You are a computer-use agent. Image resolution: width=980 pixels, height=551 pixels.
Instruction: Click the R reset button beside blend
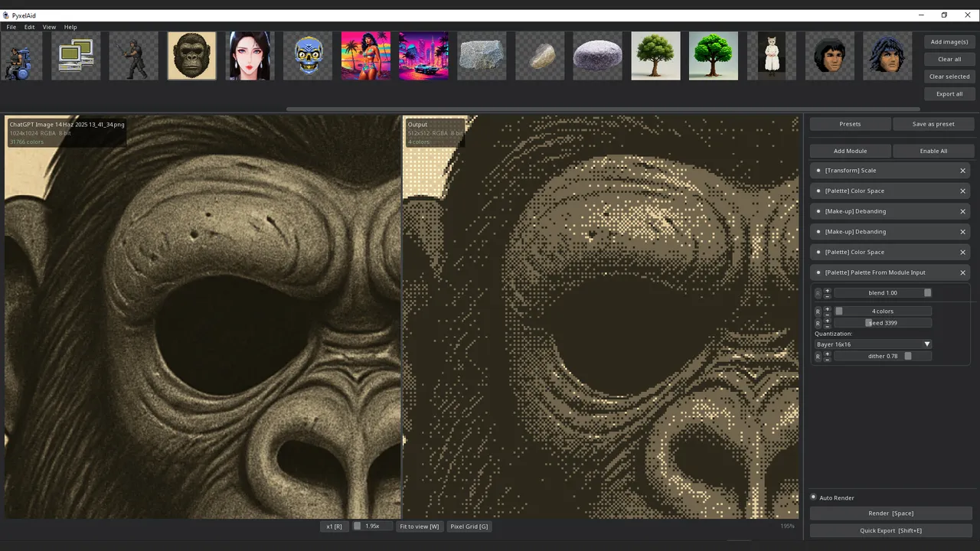[818, 293]
